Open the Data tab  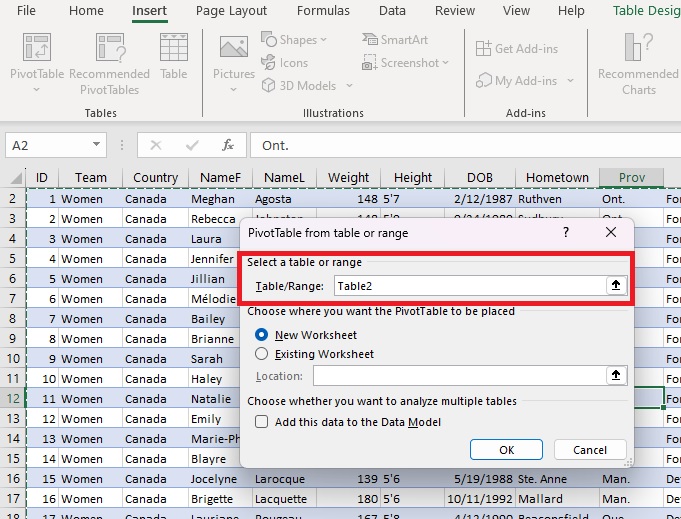(x=392, y=10)
